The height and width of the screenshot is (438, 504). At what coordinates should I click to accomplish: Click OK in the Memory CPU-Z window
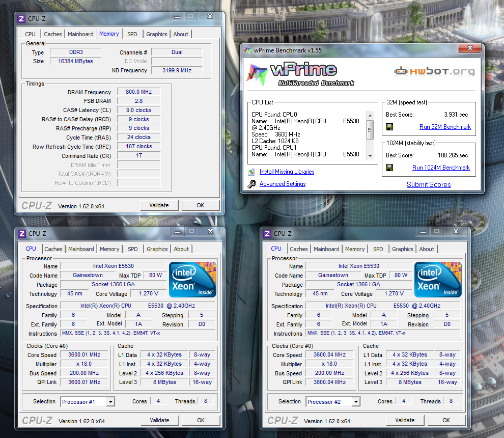201,205
